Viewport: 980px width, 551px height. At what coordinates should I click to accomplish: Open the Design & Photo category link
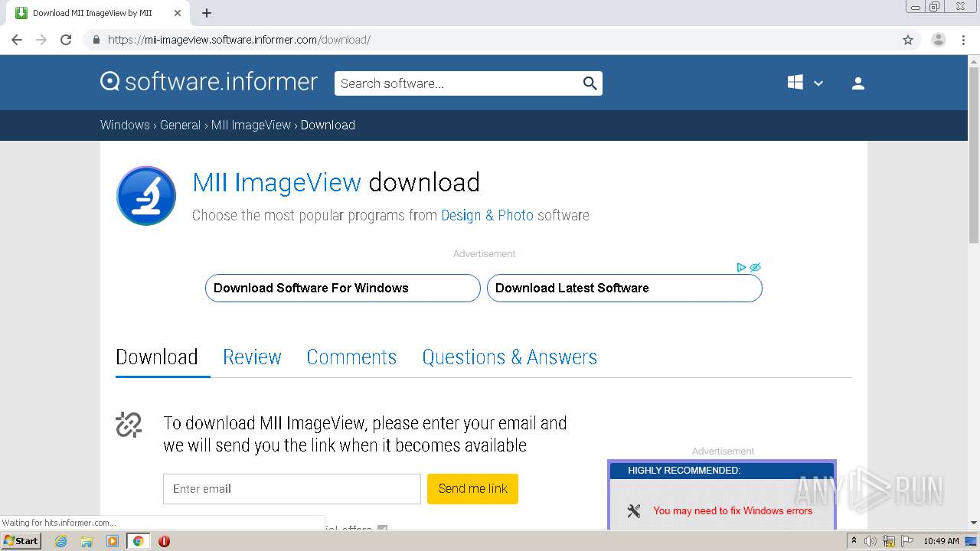tap(487, 215)
